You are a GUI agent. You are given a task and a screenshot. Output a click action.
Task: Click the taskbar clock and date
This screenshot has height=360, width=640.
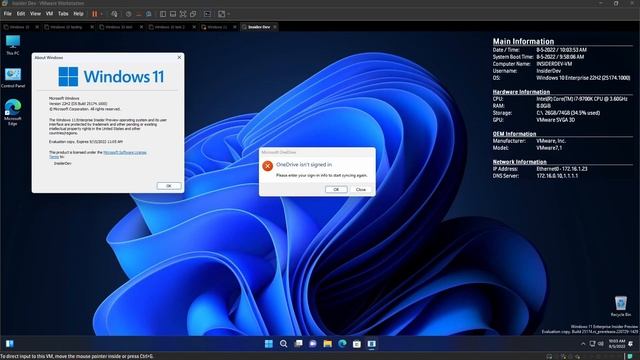pos(617,344)
